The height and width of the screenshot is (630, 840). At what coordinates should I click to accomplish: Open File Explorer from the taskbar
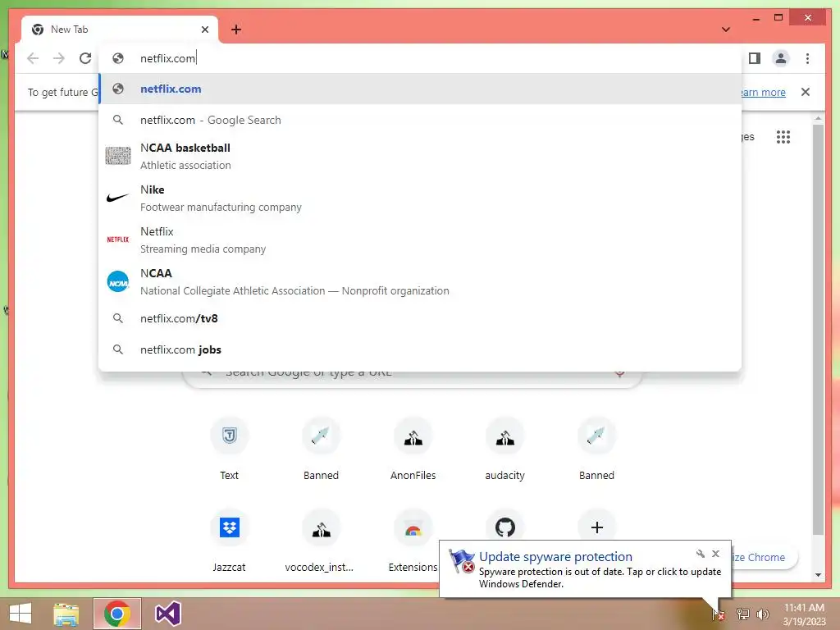coord(66,614)
